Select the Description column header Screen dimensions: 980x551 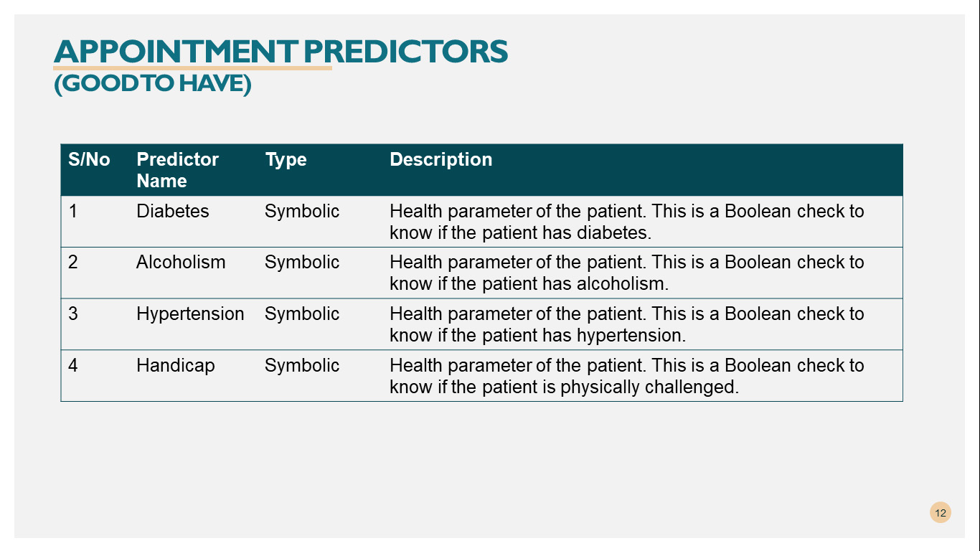440,160
